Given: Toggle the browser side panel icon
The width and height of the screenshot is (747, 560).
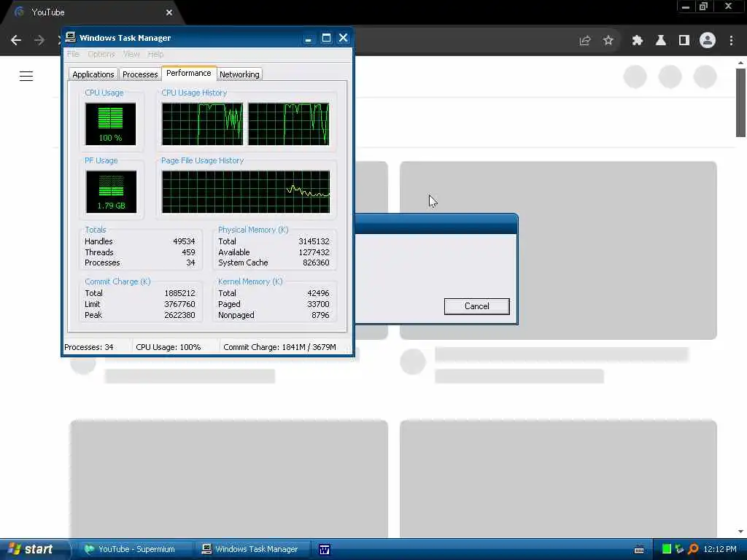Looking at the screenshot, I should [x=684, y=41].
